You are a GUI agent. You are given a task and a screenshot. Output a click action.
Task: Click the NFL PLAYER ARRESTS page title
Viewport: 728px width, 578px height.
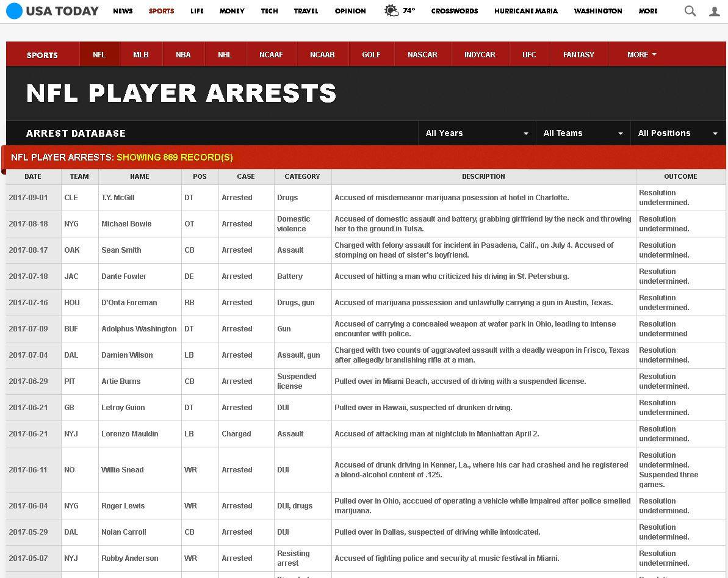click(x=181, y=93)
